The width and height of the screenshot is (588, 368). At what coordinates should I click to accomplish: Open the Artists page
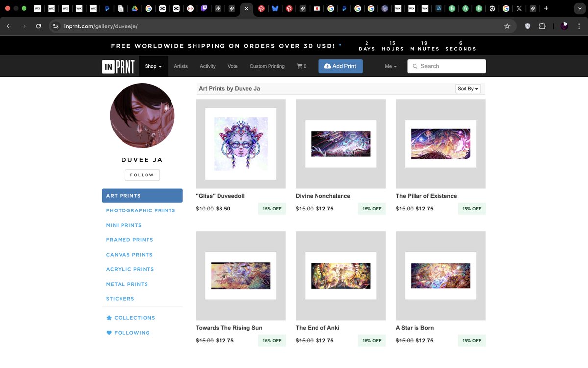(181, 66)
